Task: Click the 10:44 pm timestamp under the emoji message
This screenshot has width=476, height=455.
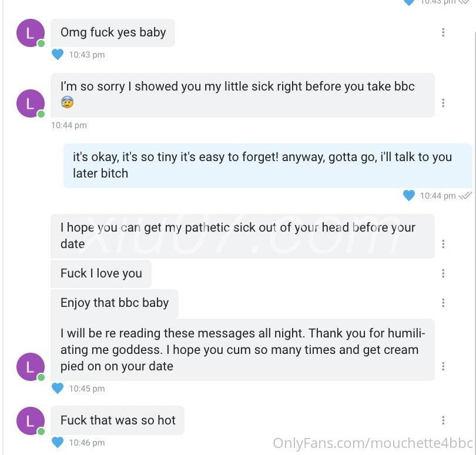Action: point(69,125)
